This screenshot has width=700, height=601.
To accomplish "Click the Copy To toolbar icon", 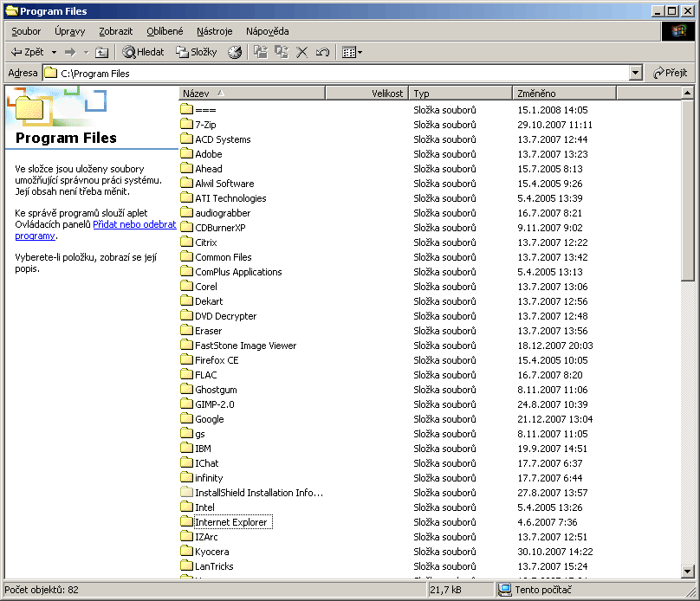I will (x=282, y=52).
